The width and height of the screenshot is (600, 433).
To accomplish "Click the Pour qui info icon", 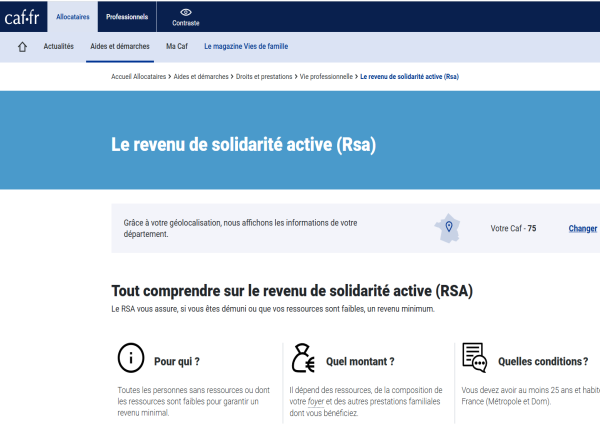I will click(x=131, y=358).
